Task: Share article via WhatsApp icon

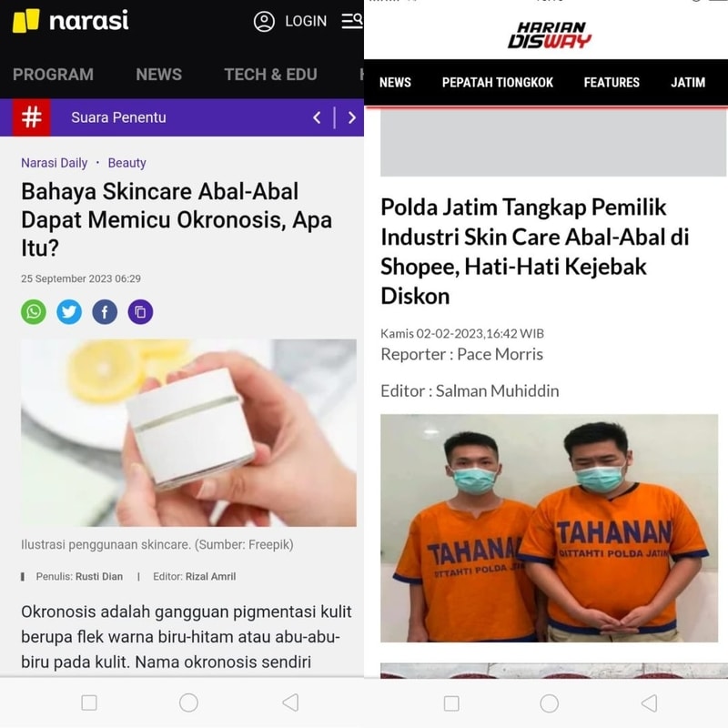Action: coord(34,311)
